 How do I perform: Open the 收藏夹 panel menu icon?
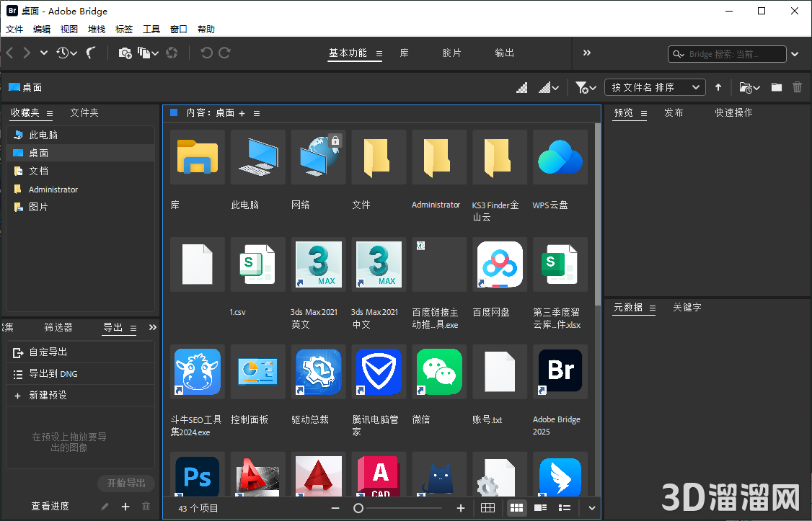point(50,113)
